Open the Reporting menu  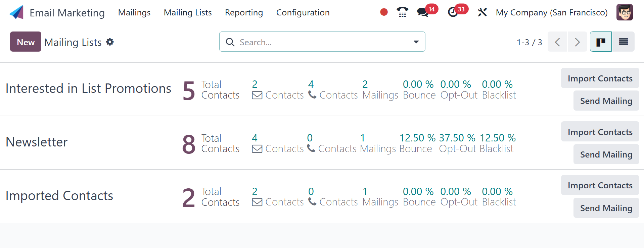244,12
